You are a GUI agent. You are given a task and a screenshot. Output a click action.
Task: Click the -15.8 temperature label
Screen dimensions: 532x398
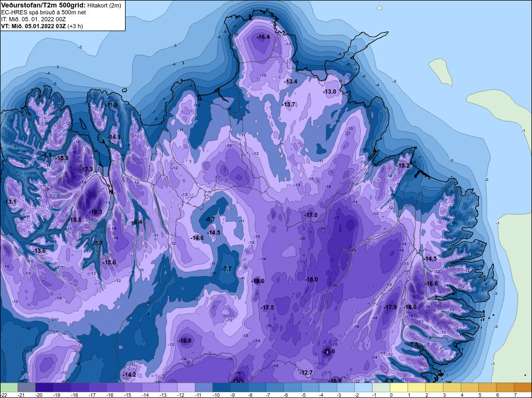point(75,220)
